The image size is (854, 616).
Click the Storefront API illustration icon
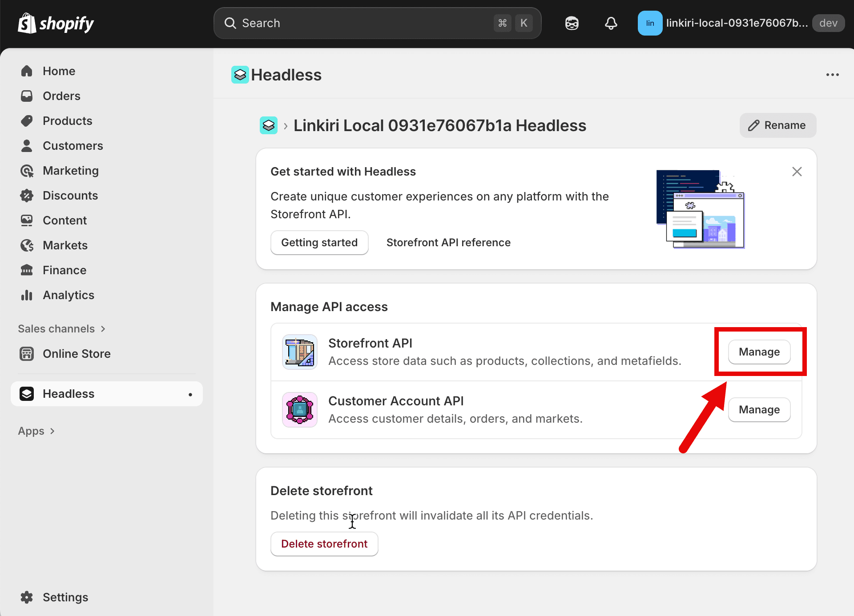coord(300,352)
